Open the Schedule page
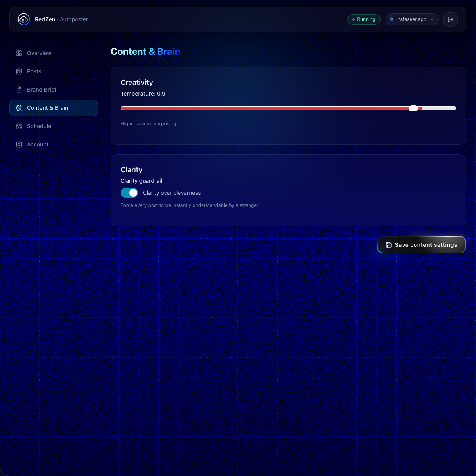This screenshot has width=476, height=476. 54,126
